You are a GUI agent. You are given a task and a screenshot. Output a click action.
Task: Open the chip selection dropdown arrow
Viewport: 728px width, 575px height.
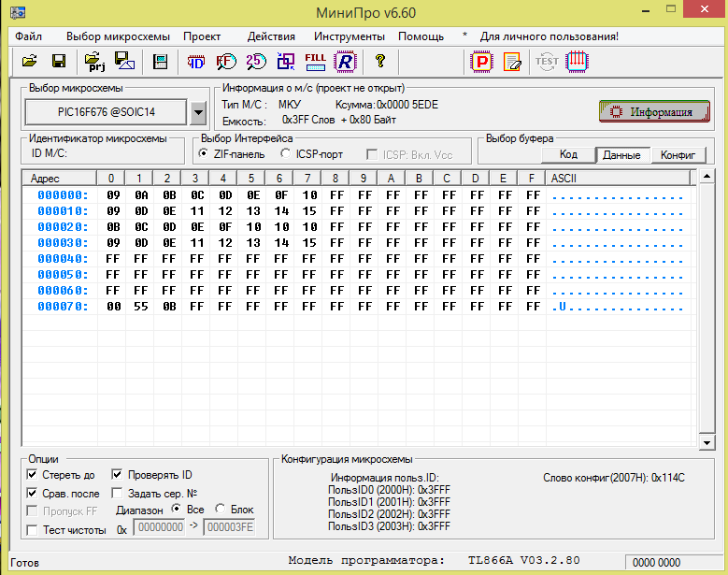coord(197,113)
